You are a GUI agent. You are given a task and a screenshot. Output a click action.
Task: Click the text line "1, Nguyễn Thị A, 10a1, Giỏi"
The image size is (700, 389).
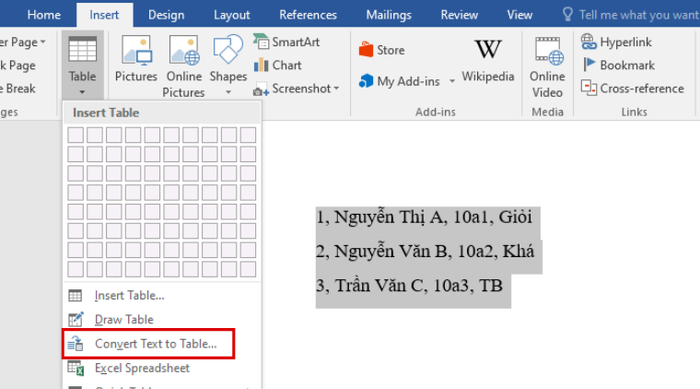(x=424, y=217)
